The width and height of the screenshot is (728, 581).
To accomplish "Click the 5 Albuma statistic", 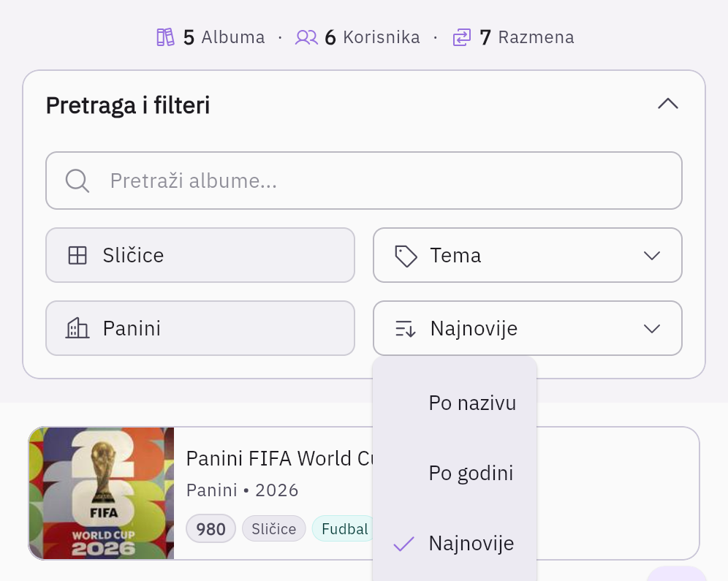I will pyautogui.click(x=211, y=37).
